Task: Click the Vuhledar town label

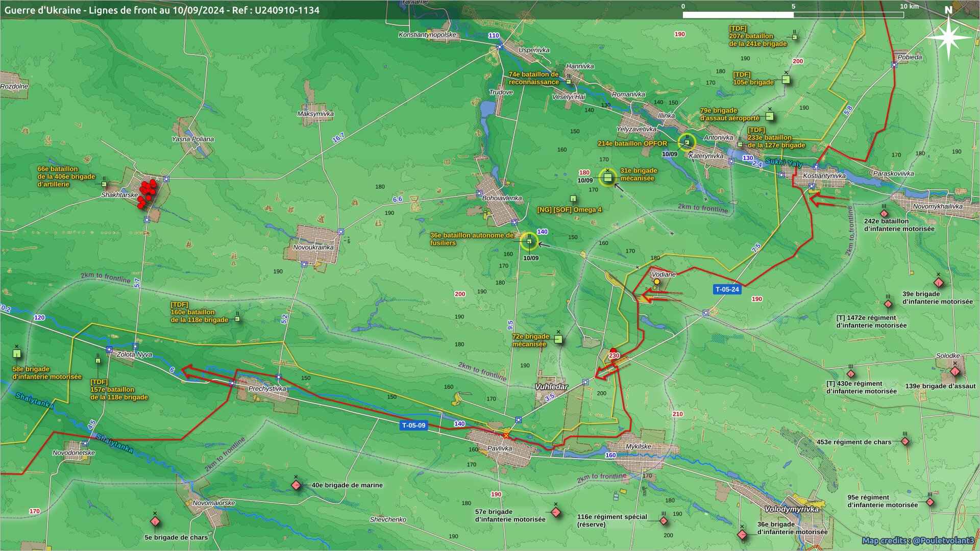Action: pyautogui.click(x=551, y=387)
